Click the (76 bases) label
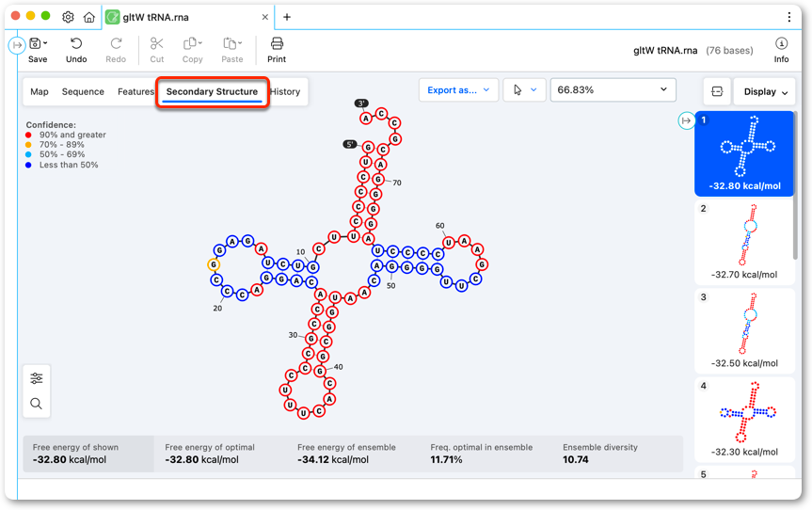The height and width of the screenshot is (510, 812). (x=729, y=50)
